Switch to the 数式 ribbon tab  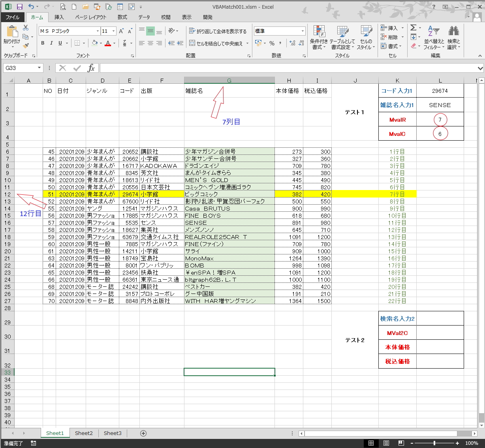tap(122, 17)
